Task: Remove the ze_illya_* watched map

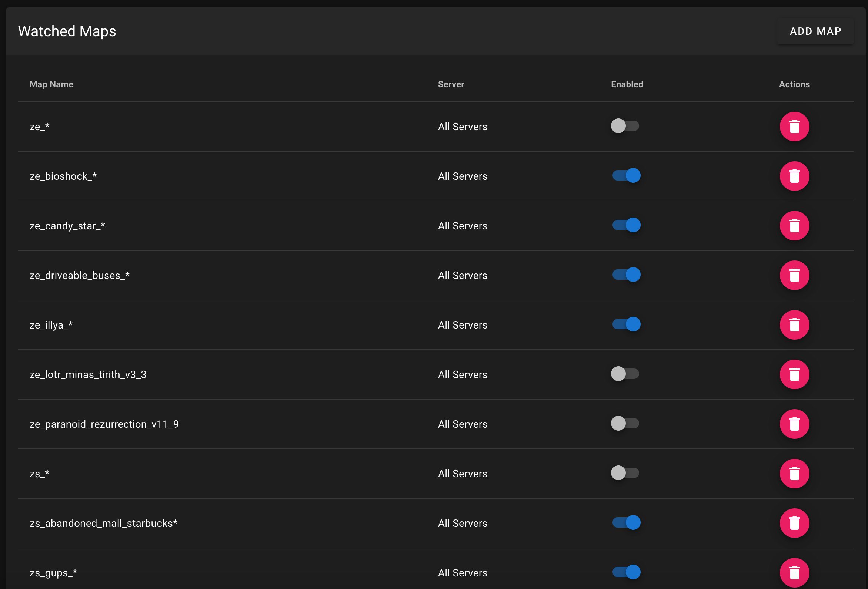Action: click(794, 325)
